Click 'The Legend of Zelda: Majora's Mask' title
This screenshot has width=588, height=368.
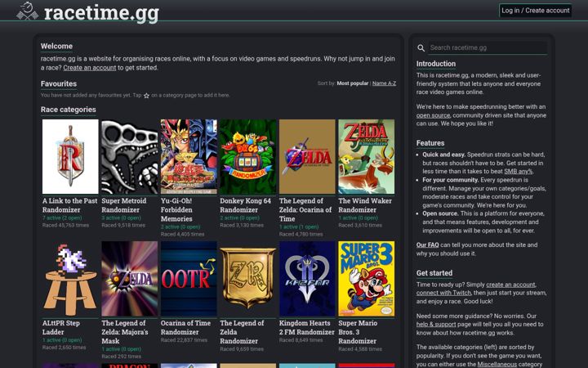coord(125,332)
